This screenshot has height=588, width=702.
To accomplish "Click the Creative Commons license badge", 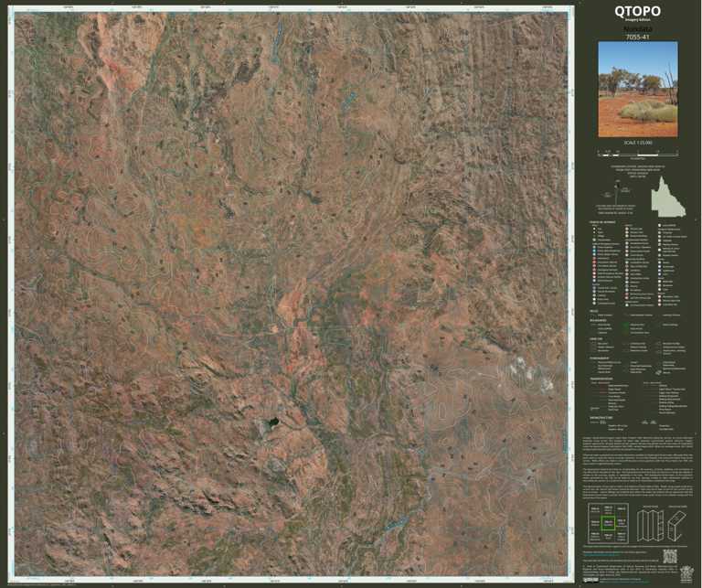I will [x=590, y=580].
